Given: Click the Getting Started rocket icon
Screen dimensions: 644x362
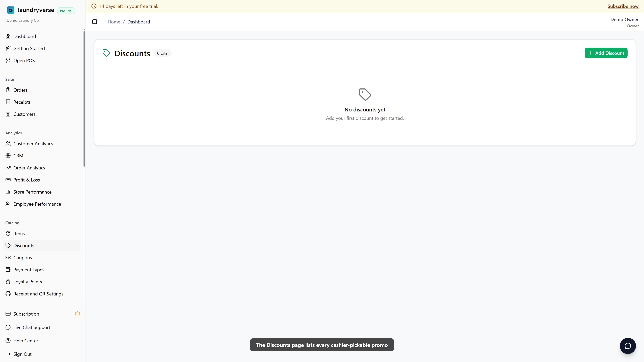Looking at the screenshot, I should 8,48.
